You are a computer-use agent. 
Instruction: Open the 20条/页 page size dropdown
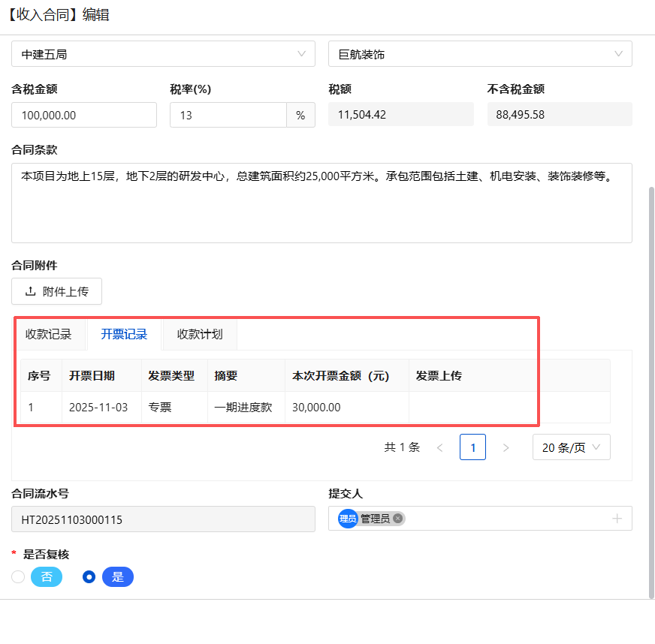pyautogui.click(x=572, y=447)
